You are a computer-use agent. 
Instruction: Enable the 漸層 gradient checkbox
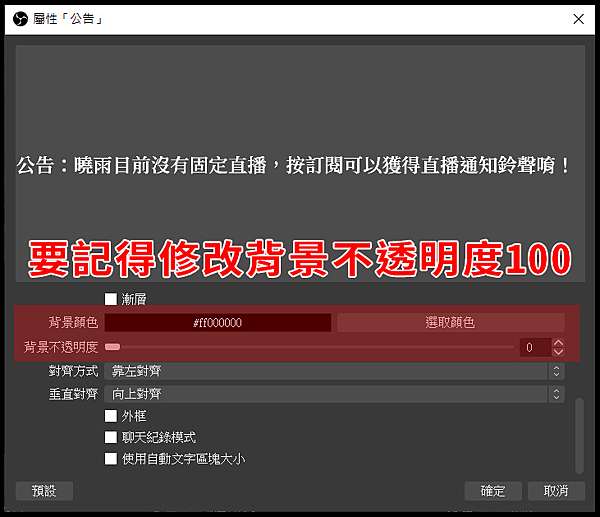tap(111, 299)
